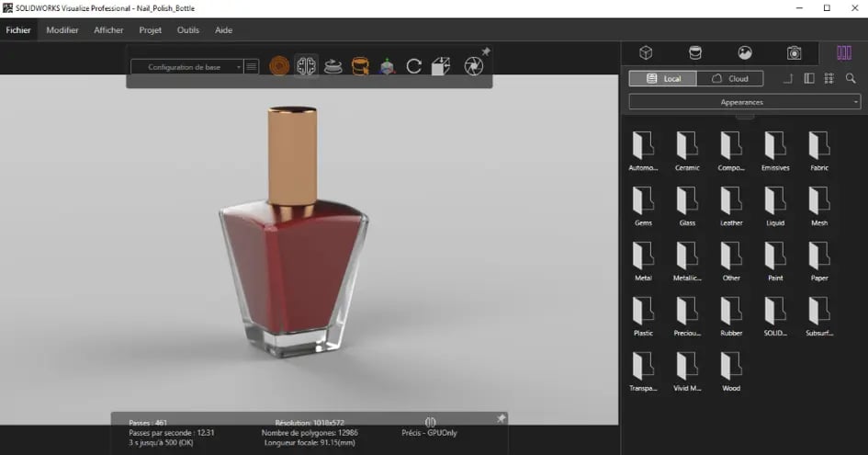The width and height of the screenshot is (868, 455).
Task: Open the Gems appearance folder
Action: [x=643, y=206]
